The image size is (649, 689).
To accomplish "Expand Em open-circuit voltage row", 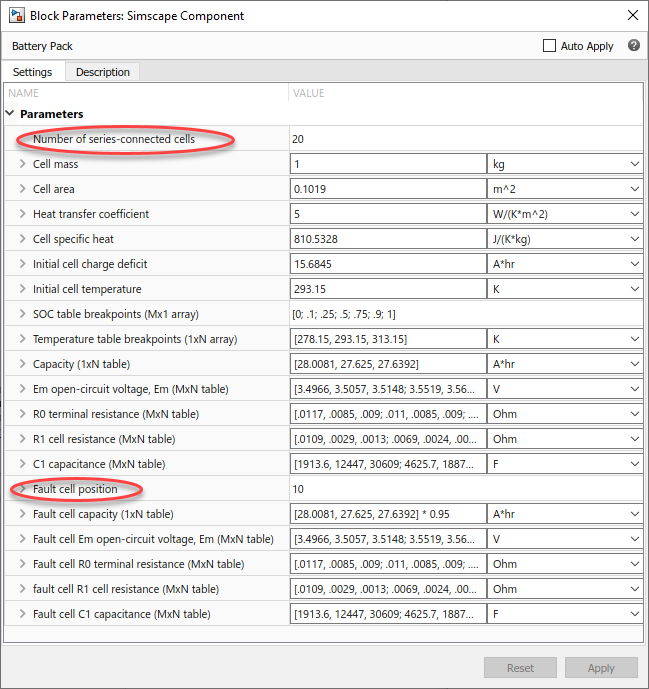I will point(22,389).
